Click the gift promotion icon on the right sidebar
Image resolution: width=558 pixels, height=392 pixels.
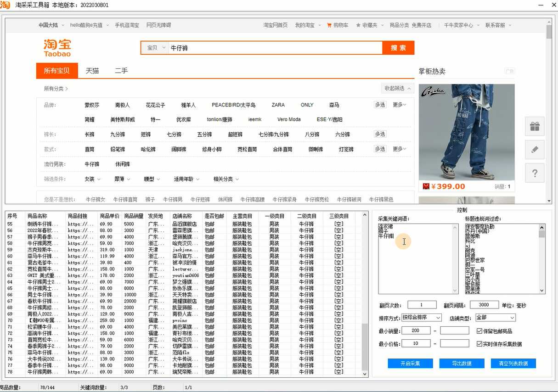pyautogui.click(x=534, y=126)
